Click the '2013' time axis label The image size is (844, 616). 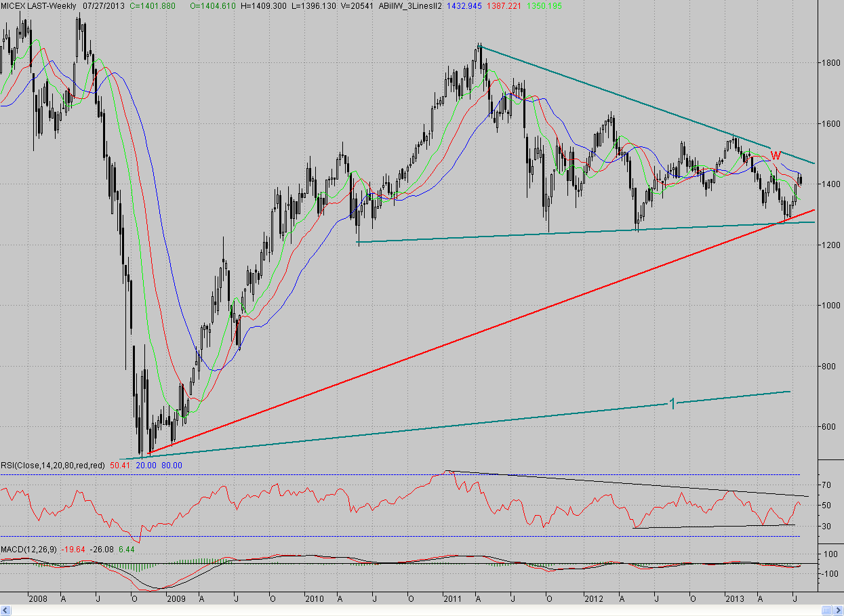click(x=736, y=599)
